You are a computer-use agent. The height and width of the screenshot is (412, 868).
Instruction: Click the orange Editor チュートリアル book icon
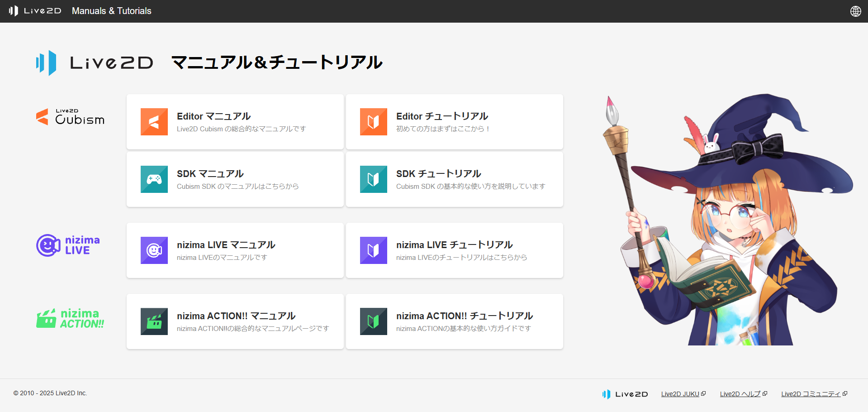373,122
